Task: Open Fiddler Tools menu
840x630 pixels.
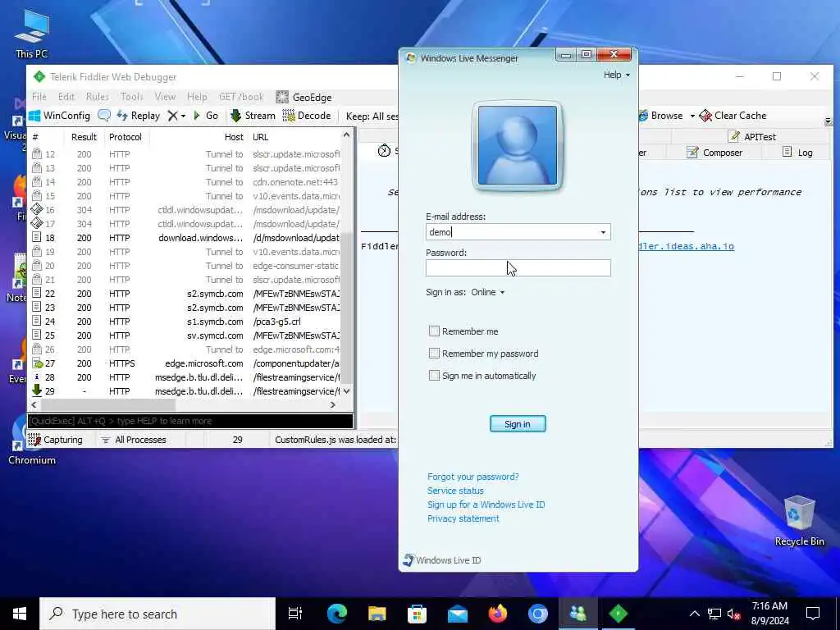Action: [131, 97]
